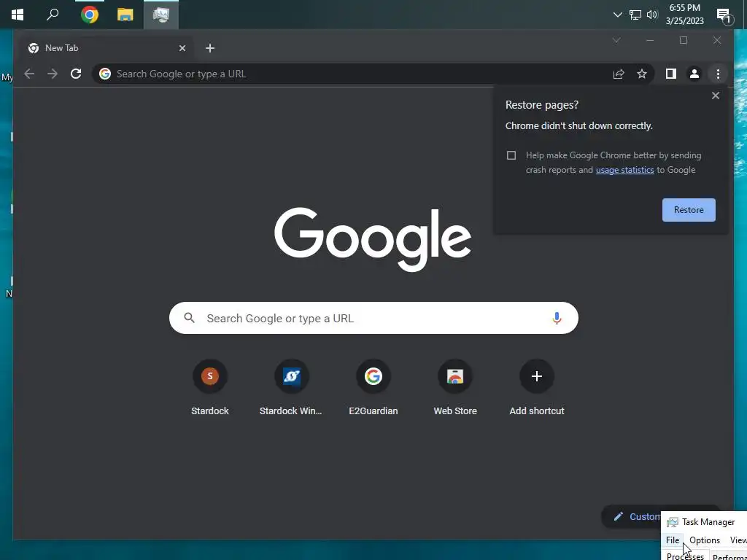Open the Stardock shortcut
The width and height of the screenshot is (747, 560).
click(x=209, y=388)
